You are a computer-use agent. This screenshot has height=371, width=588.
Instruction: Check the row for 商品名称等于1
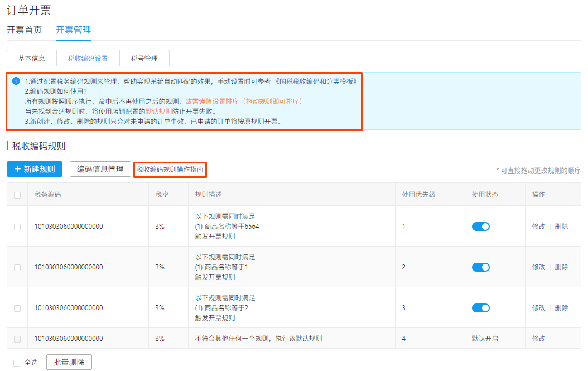click(17, 267)
